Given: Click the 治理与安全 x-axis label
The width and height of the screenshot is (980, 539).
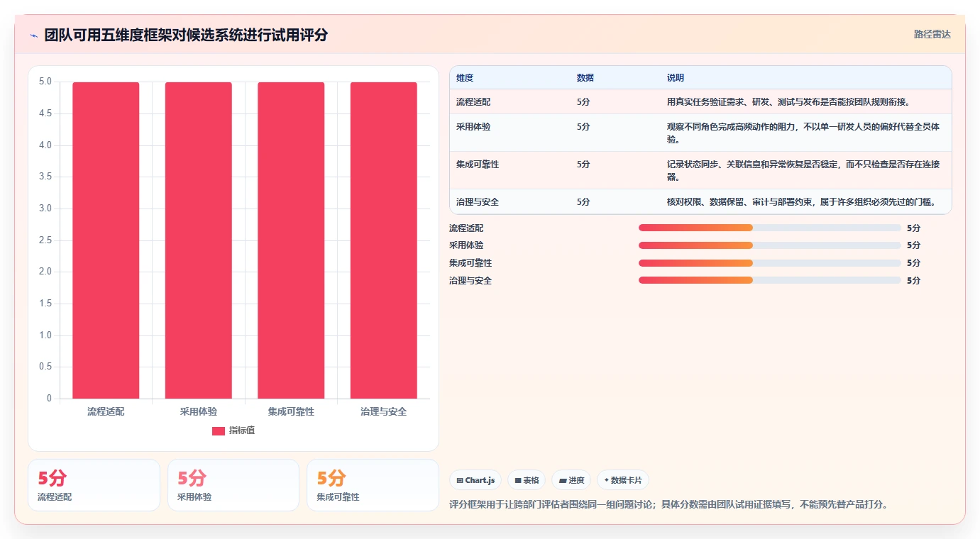Looking at the screenshot, I should tap(384, 411).
